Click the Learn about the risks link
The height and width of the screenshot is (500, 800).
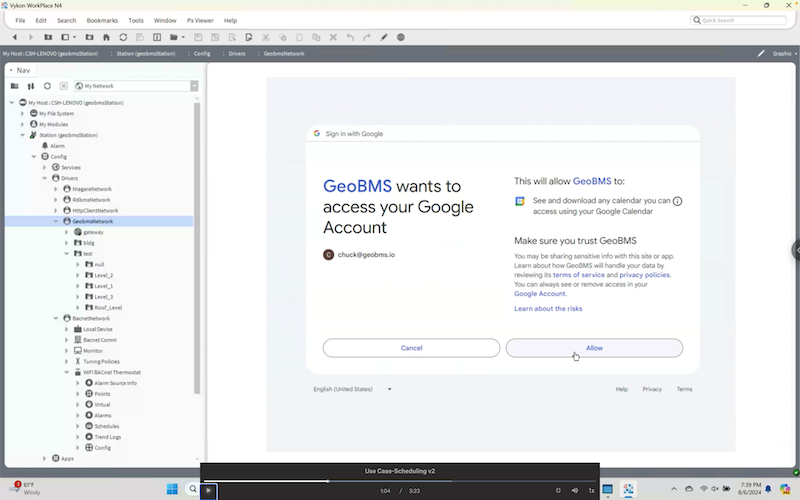coord(548,309)
